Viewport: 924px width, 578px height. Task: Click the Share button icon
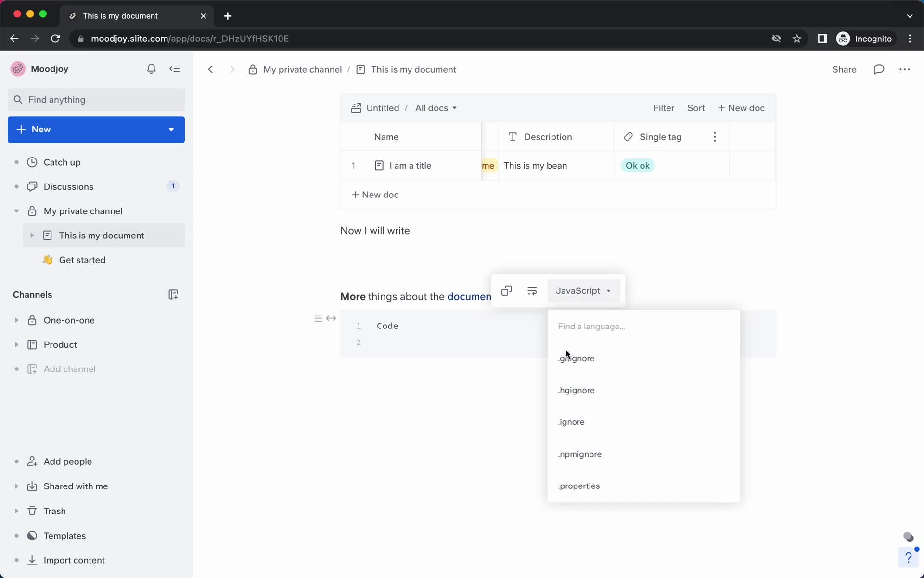click(844, 69)
